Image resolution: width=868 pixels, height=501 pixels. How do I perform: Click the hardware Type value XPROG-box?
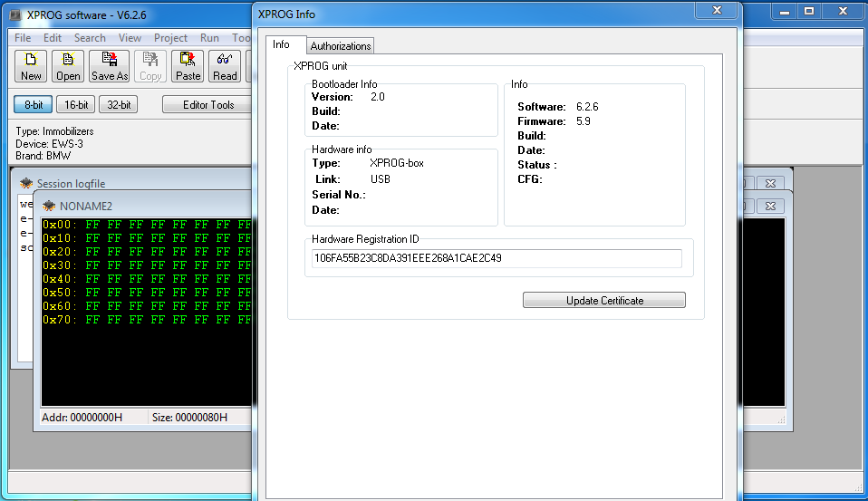pyautogui.click(x=397, y=163)
